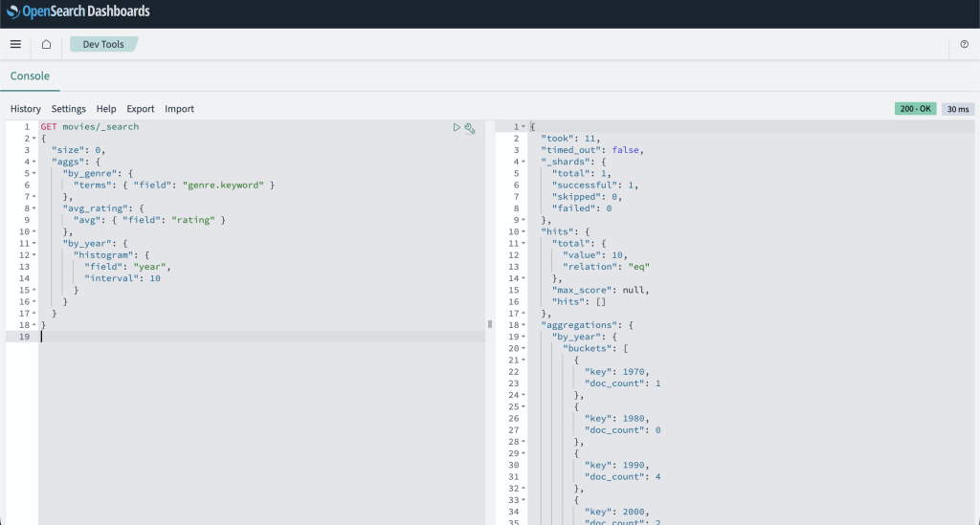Collapse the "by_year" histogram block in request
The image size is (980, 525).
point(35,243)
